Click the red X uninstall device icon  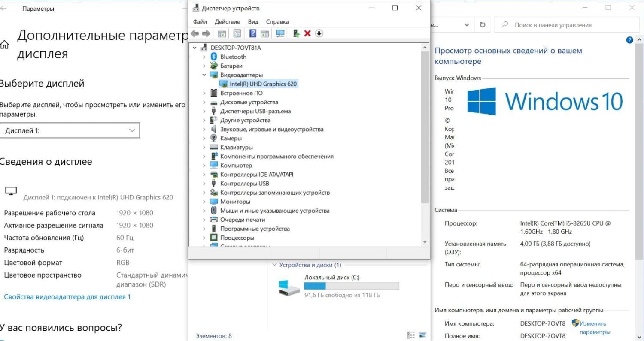pyautogui.click(x=307, y=33)
